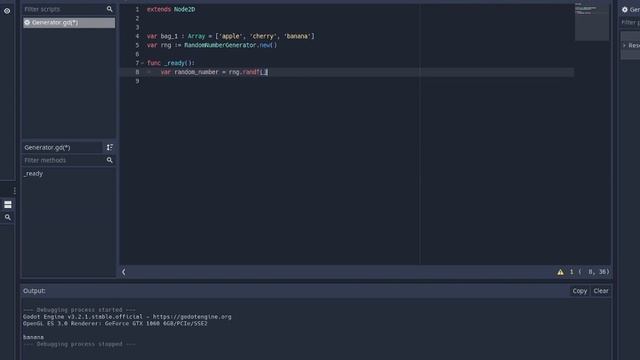Image resolution: width=640 pixels, height=360 pixels.
Task: Click the warning triangle icon in status bar
Action: 560,272
